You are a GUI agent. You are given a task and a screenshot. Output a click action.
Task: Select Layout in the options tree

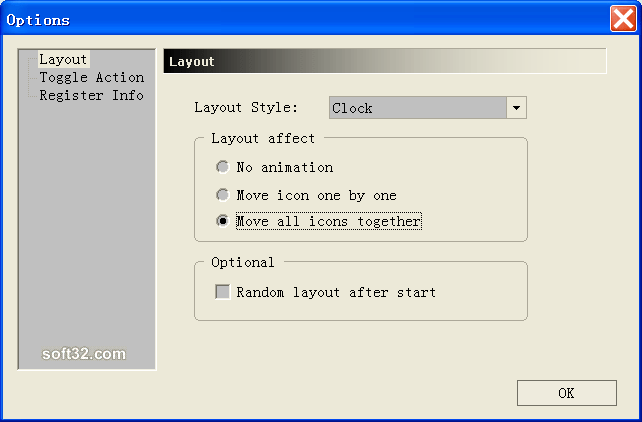pyautogui.click(x=63, y=59)
